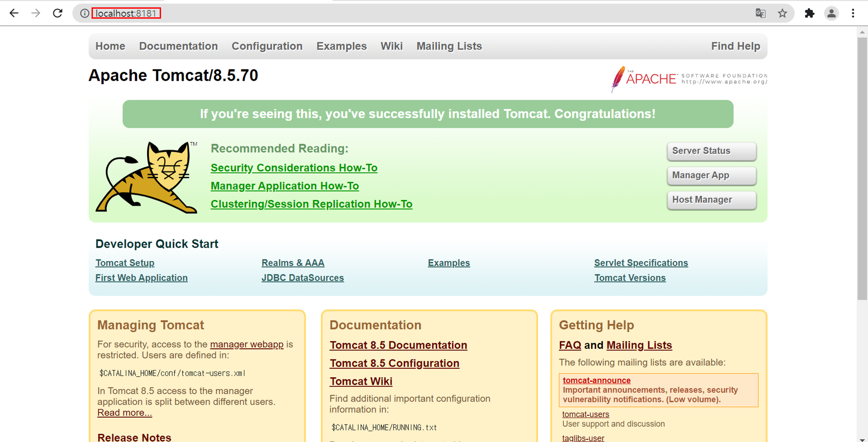Image resolution: width=868 pixels, height=442 pixels.
Task: Open the Tomcat Setup link
Action: pos(125,263)
